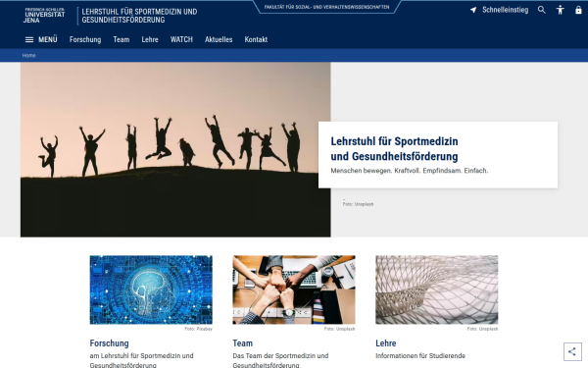Image resolution: width=588 pixels, height=368 pixels.
Task: Click the Home breadcrumb link
Action: (x=28, y=56)
